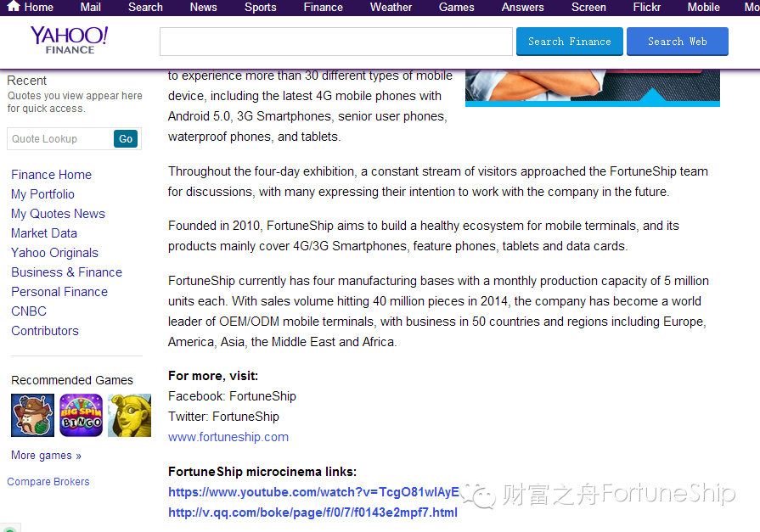760x532 pixels.
Task: Click 'FortuneShip microcinema links:' heading
Action: pyautogui.click(x=262, y=472)
